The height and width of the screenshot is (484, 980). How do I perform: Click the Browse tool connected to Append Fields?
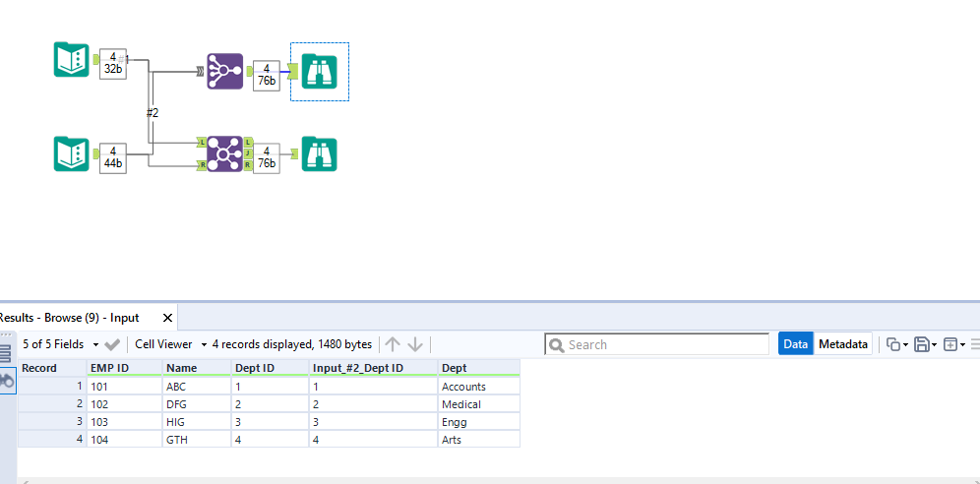320,71
